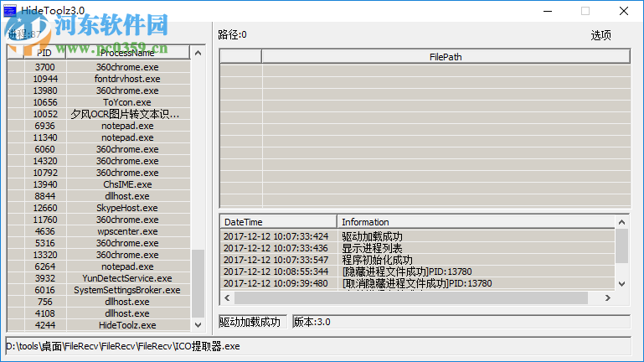The image size is (644, 362).
Task: Select the 取消隐藏进程文件成功 log entry
Action: click(x=417, y=283)
